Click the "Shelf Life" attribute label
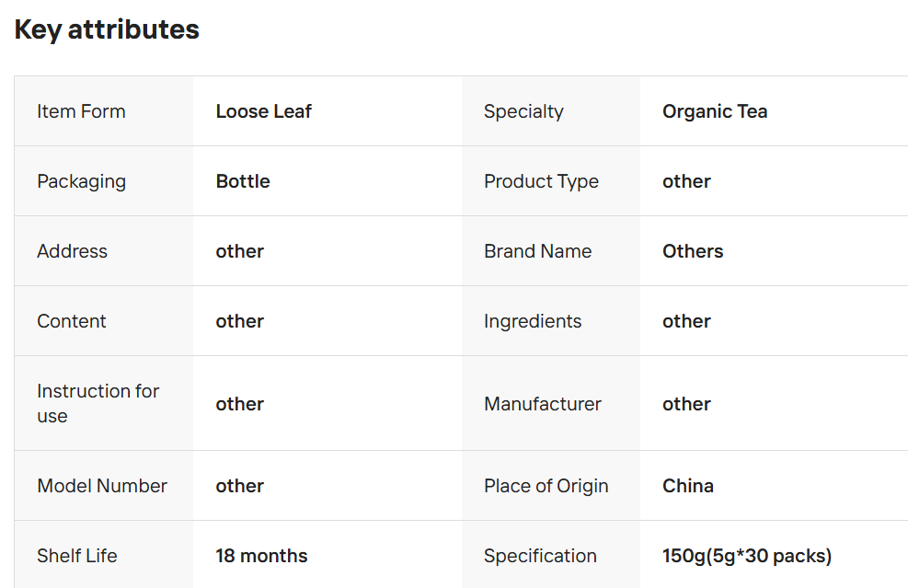 pyautogui.click(x=77, y=556)
